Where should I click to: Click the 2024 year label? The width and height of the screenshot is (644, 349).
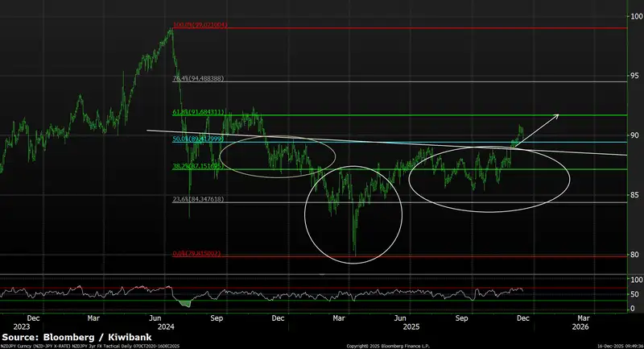tap(166, 326)
